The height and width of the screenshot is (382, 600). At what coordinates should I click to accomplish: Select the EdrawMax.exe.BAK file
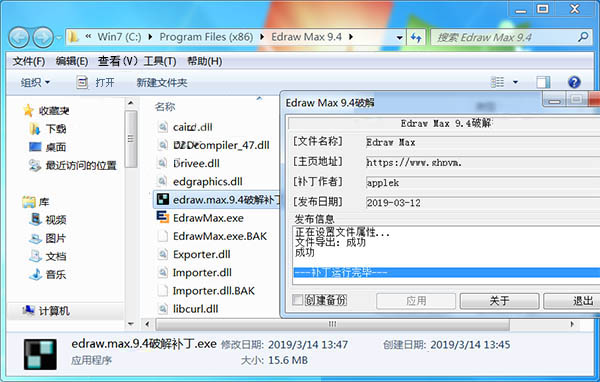220,236
